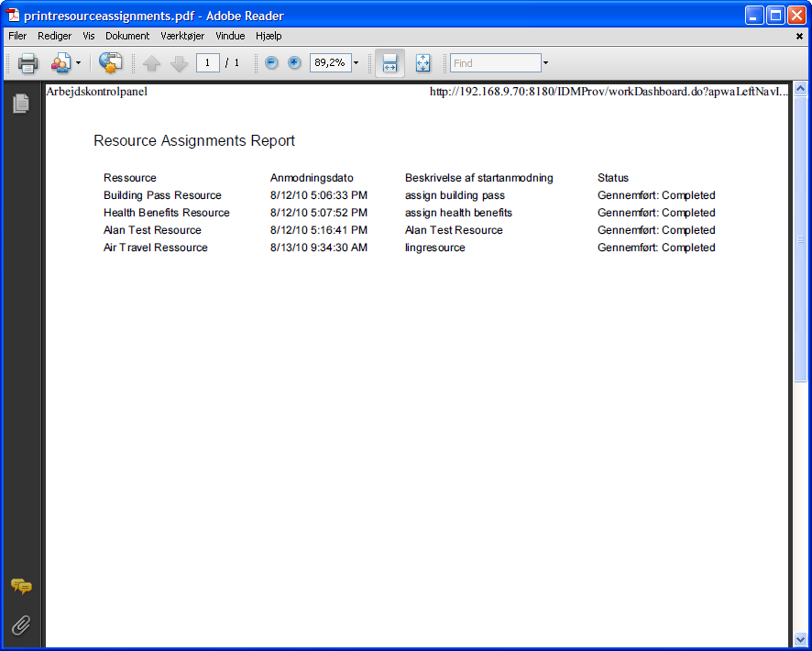Screen dimensions: 812x651
Task: Click the Adobe PDF title bar icon
Action: coord(13,16)
